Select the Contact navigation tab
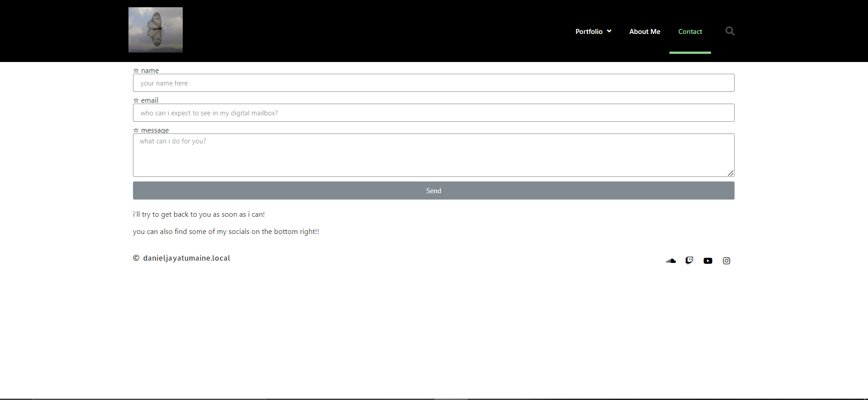This screenshot has width=868, height=400. (x=690, y=32)
